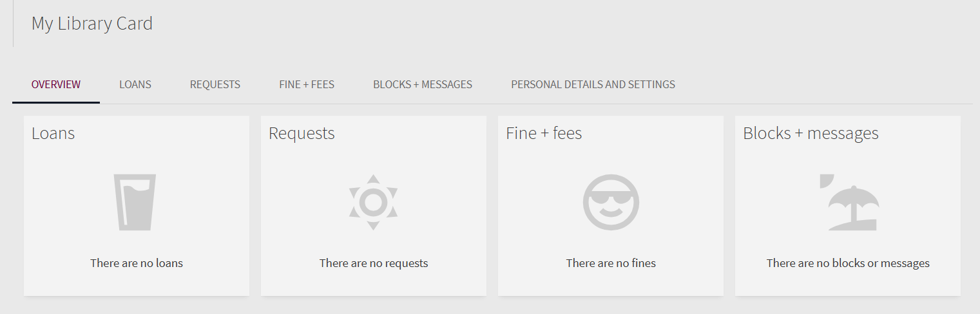980x314 pixels.
Task: Click the Requests card heading
Action: (x=302, y=133)
